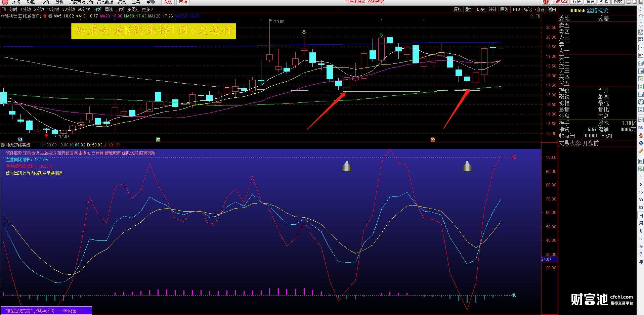Open the 报价 menu
The height and width of the screenshot is (315, 644).
coord(45,2)
